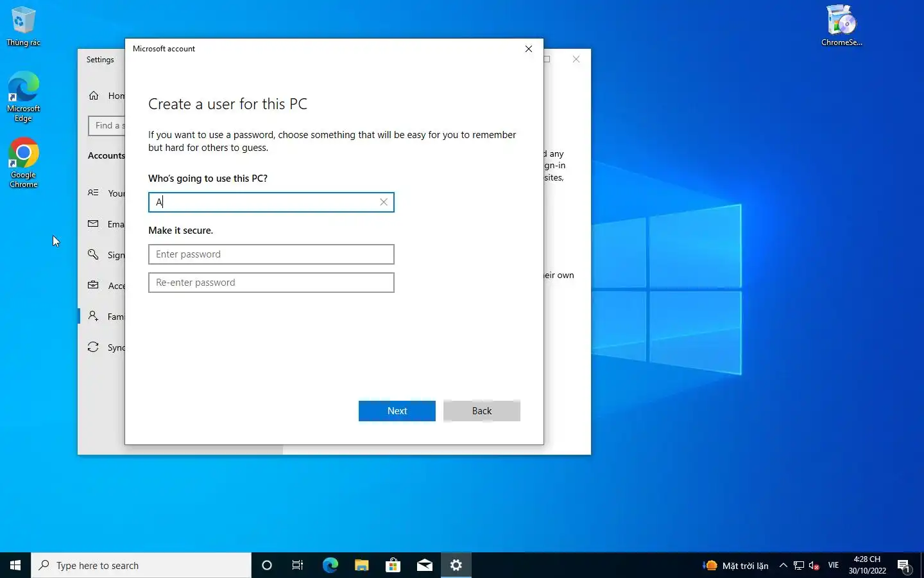Go to Home in Settings sidebar
Image resolution: width=924 pixels, height=578 pixels.
[x=107, y=96]
